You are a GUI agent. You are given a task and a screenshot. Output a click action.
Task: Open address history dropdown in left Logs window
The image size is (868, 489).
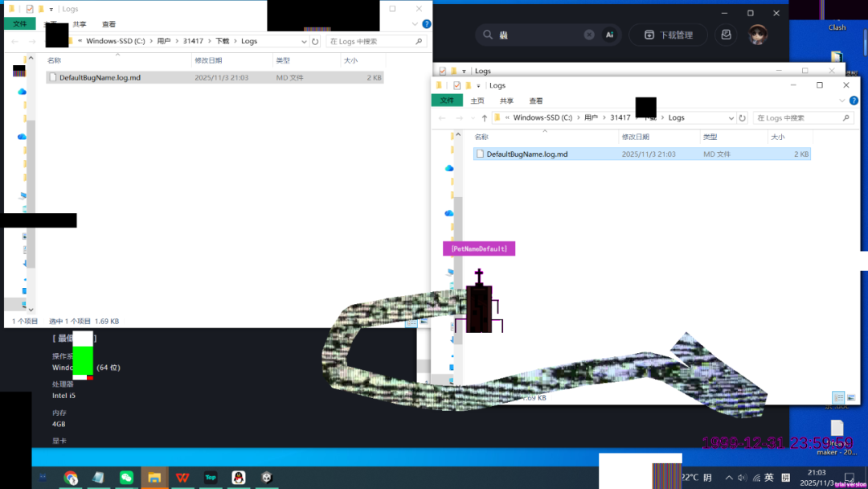304,42
